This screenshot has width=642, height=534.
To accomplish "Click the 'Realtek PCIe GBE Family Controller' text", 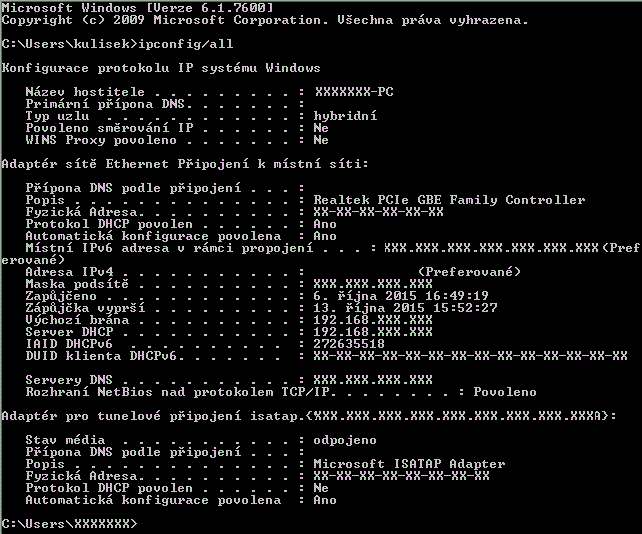I will 449,200.
